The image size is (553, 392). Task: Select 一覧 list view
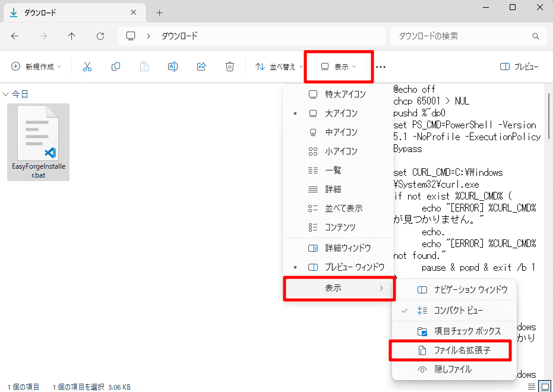(x=338, y=170)
